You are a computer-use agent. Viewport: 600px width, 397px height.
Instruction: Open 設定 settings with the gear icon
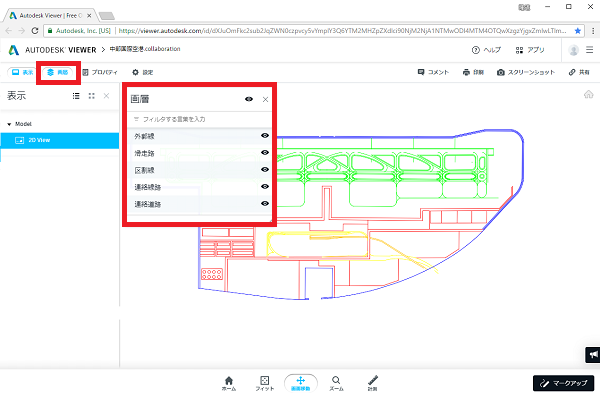click(x=143, y=72)
